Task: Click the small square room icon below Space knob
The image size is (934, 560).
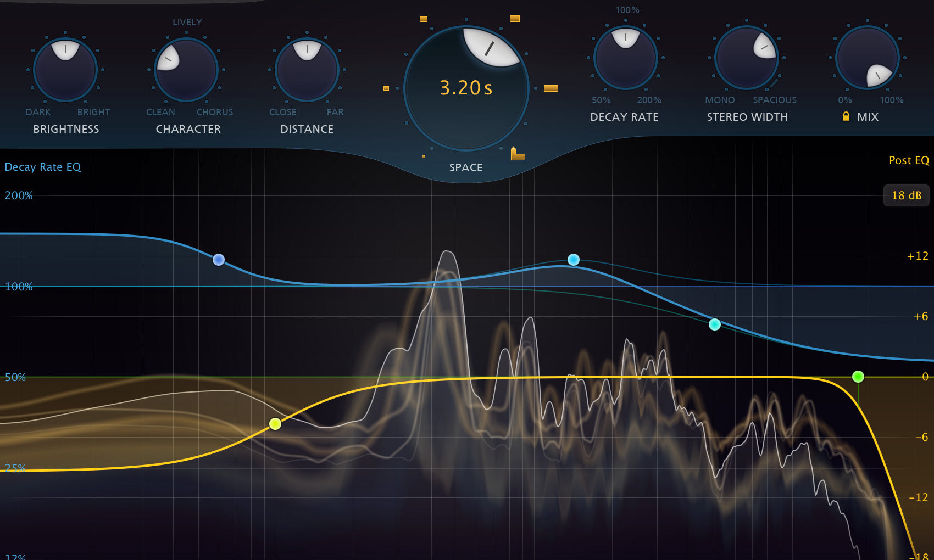Action: coord(424,156)
